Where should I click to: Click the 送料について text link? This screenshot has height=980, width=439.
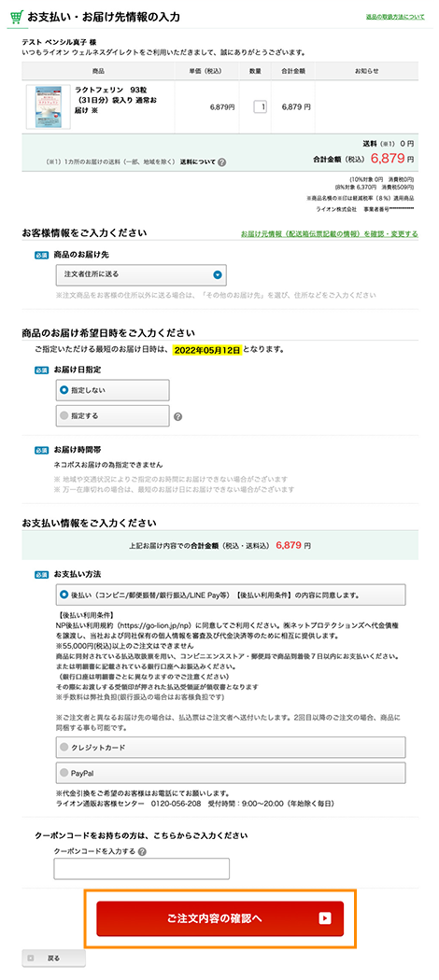[198, 161]
